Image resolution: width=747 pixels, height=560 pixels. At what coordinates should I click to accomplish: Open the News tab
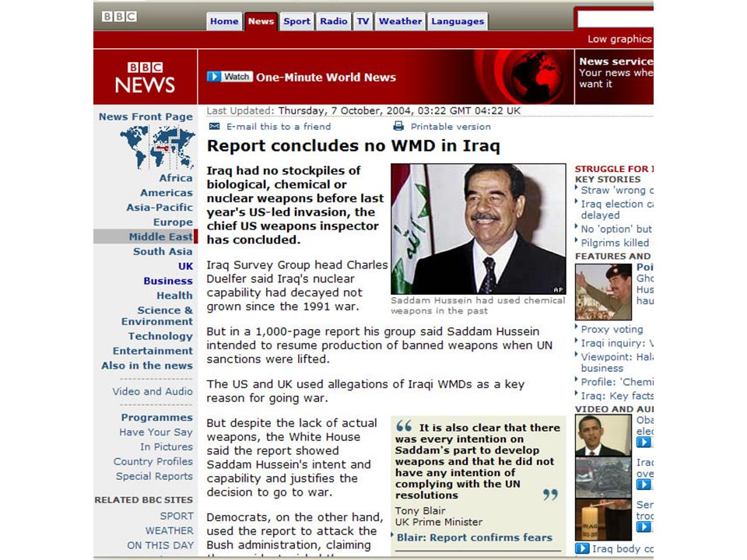point(261,22)
